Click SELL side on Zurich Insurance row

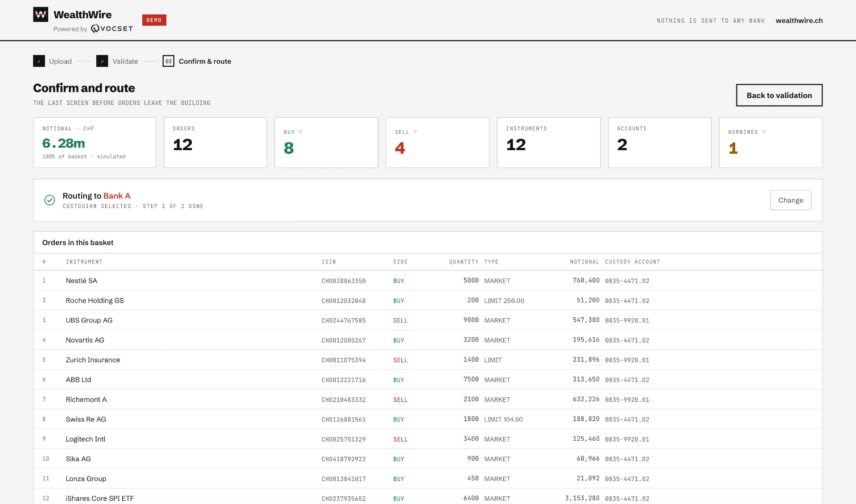400,360
